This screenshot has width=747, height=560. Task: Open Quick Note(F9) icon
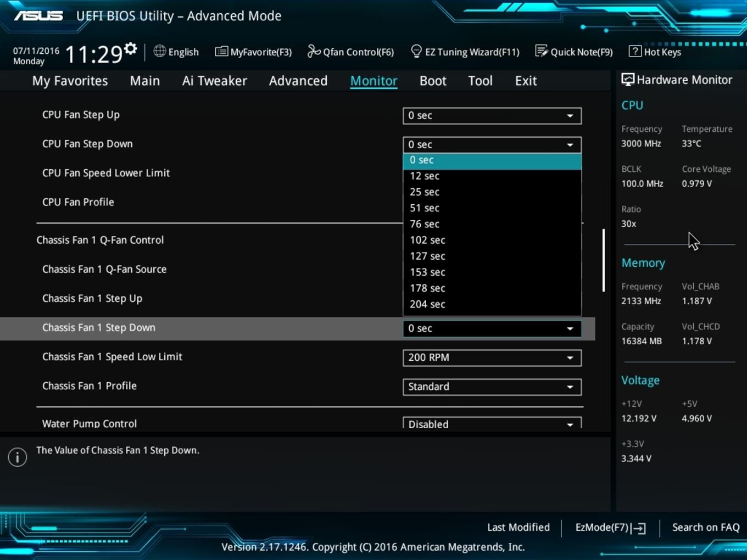tap(542, 51)
